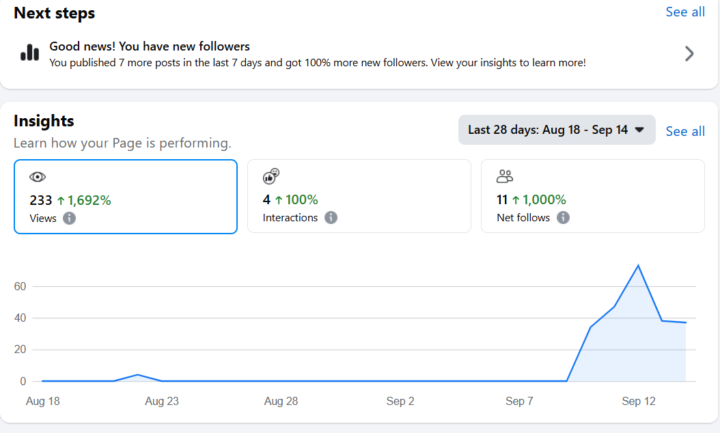Screen dimensions: 720x433
Task: Click See all next to Next steps
Action: click(685, 12)
